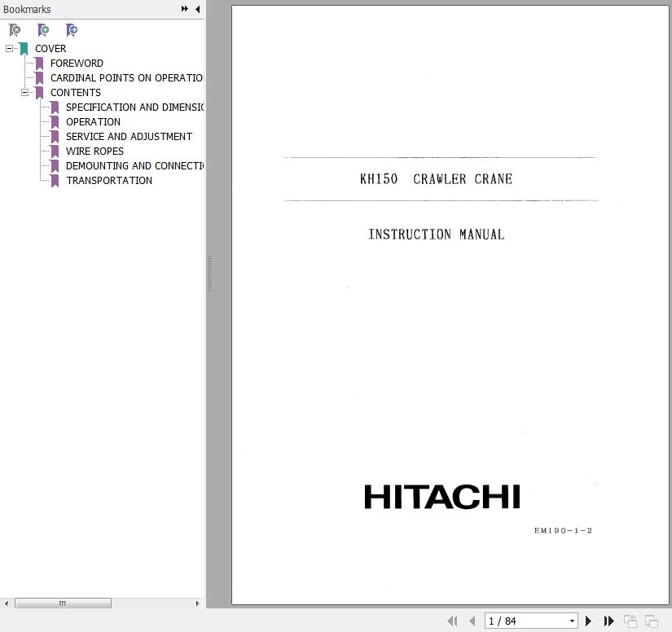Click the previous page arrow
The width and height of the screenshot is (672, 632).
(472, 621)
